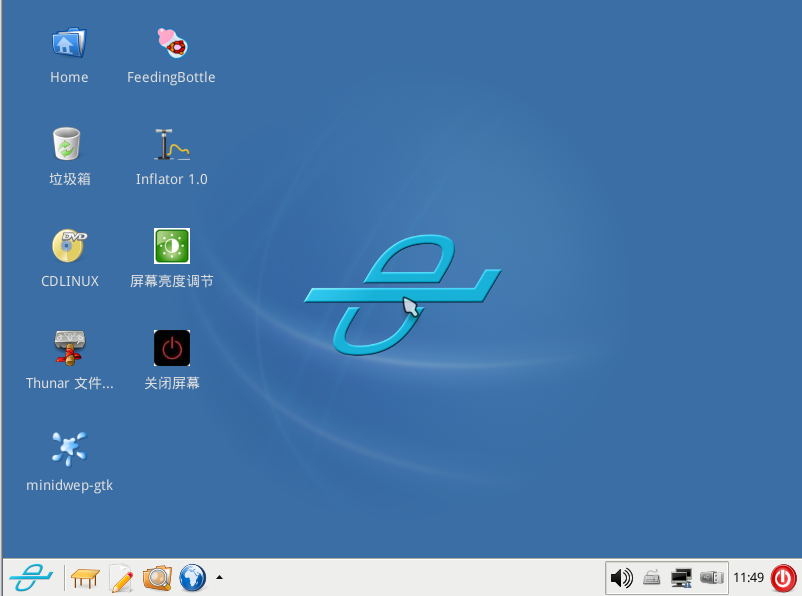Image resolution: width=802 pixels, height=596 pixels.
Task: Open the Home folder
Action: click(x=68, y=43)
